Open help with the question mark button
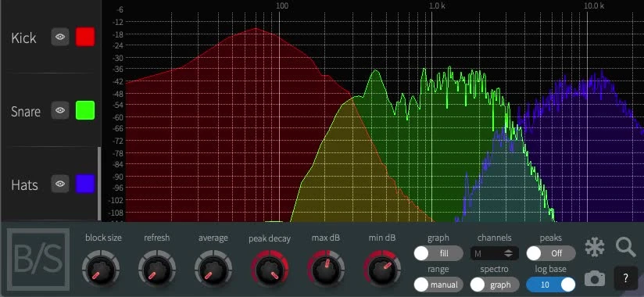Image resolution: width=644 pixels, height=297 pixels. pos(625,278)
